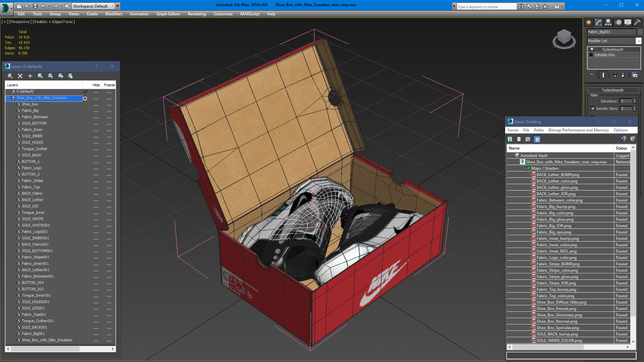The width and height of the screenshot is (644, 362).
Task: Open the Create command panel tab
Action: [589, 23]
